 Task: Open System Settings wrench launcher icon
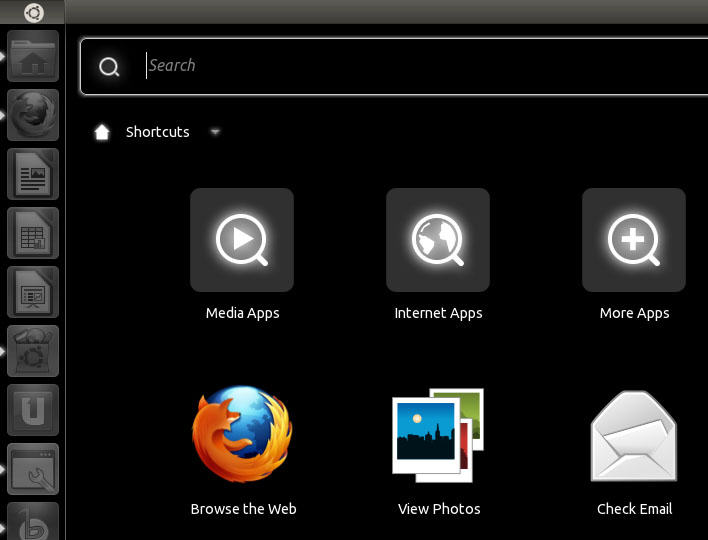pyautogui.click(x=33, y=469)
